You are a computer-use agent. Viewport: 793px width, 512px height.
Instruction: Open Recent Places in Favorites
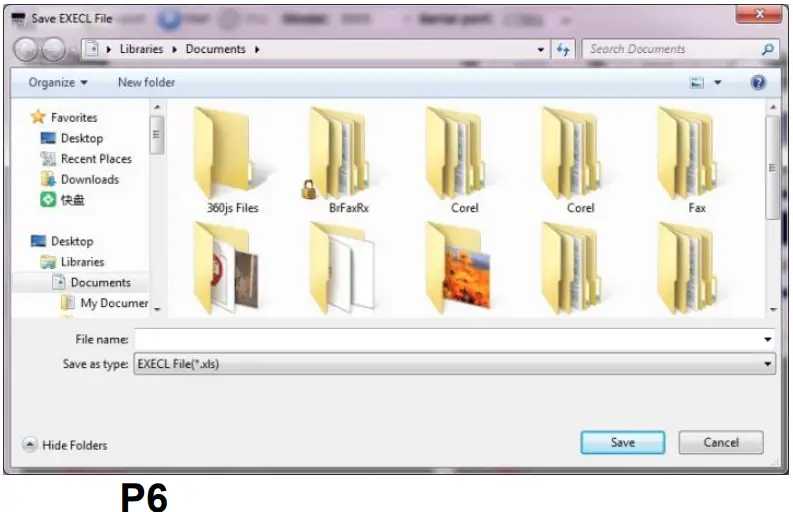[86, 159]
